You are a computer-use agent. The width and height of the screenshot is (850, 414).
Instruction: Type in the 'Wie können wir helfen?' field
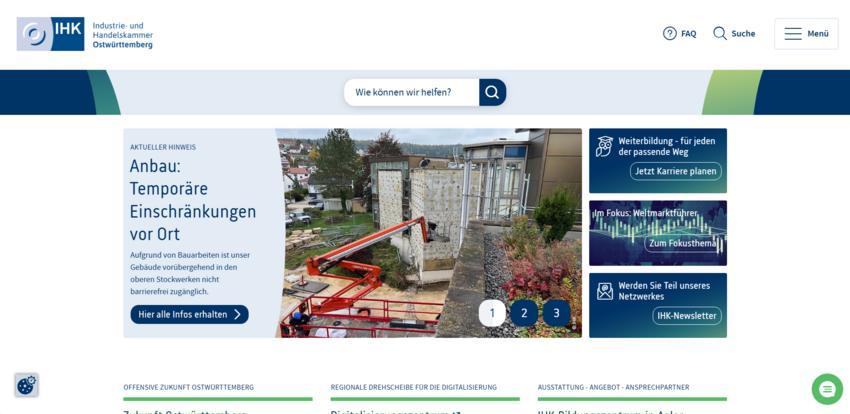[410, 92]
